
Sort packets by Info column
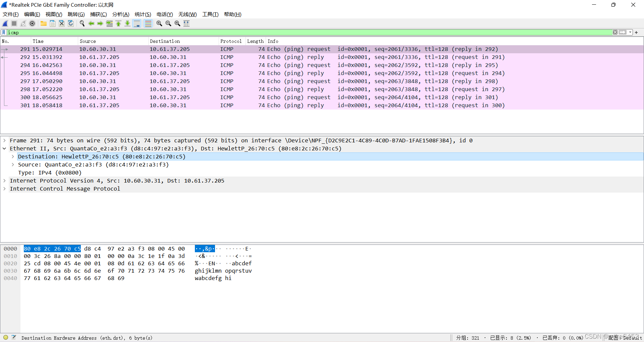[x=454, y=41]
